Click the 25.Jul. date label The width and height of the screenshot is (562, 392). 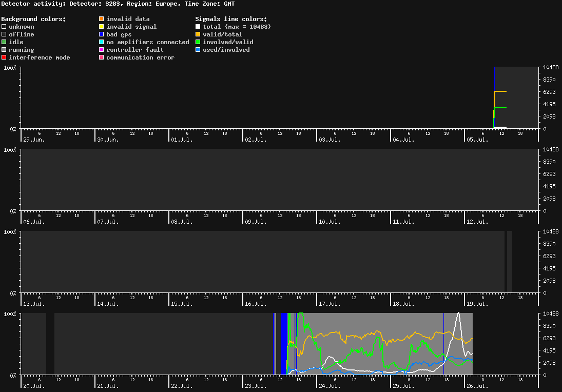click(x=403, y=386)
